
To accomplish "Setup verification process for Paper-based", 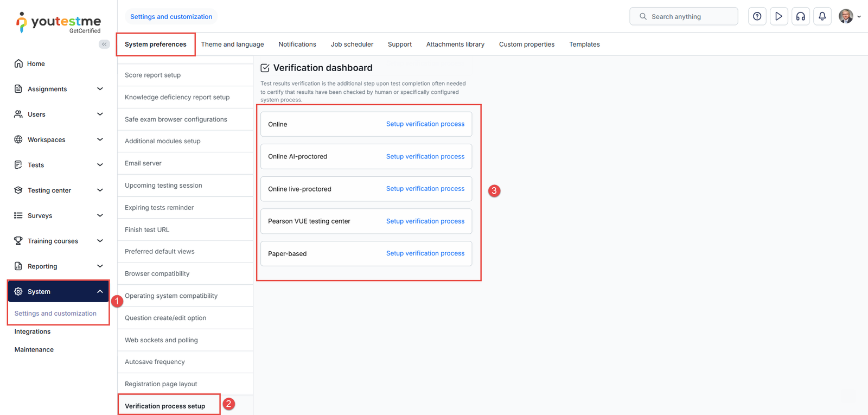I will tap(425, 253).
